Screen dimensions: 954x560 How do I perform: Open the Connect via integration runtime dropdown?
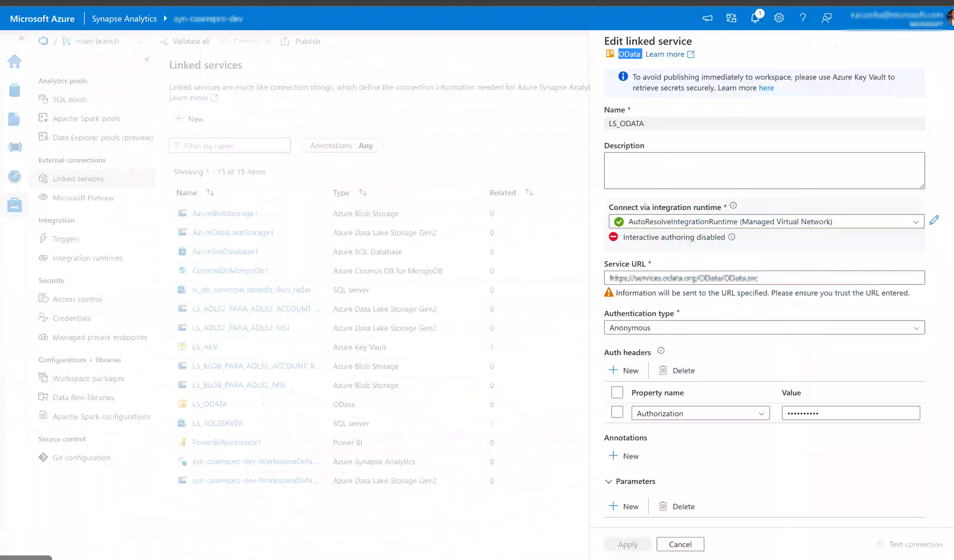click(x=917, y=222)
